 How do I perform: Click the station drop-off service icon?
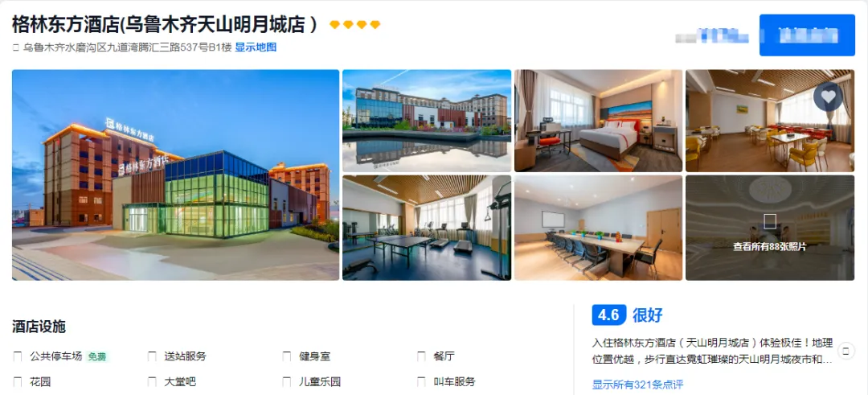152,356
